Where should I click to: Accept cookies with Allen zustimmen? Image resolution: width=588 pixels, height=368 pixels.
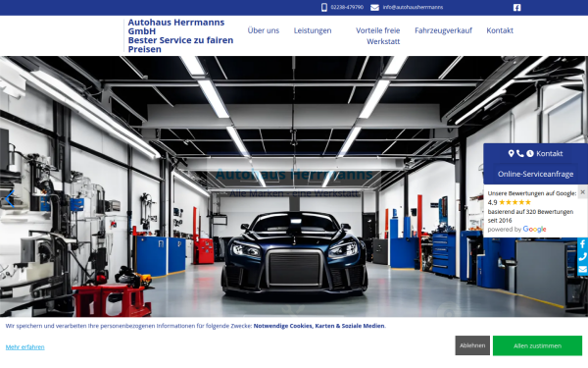coord(537,345)
